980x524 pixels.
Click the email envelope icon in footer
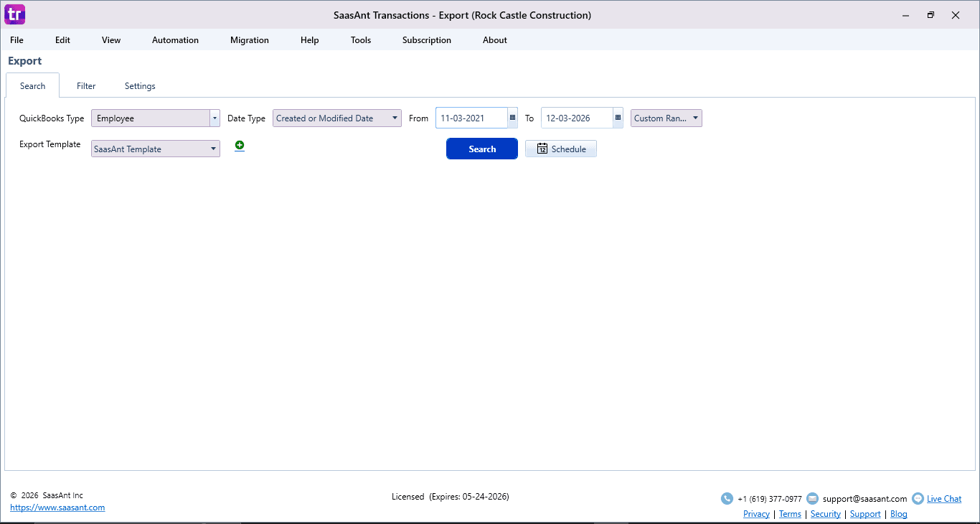pos(812,499)
